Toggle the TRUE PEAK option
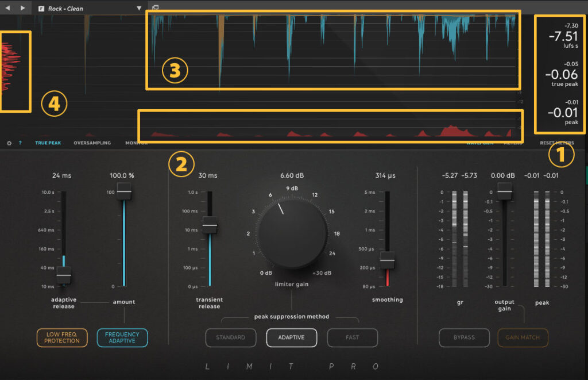Viewport: 588px width, 380px height. click(x=48, y=143)
